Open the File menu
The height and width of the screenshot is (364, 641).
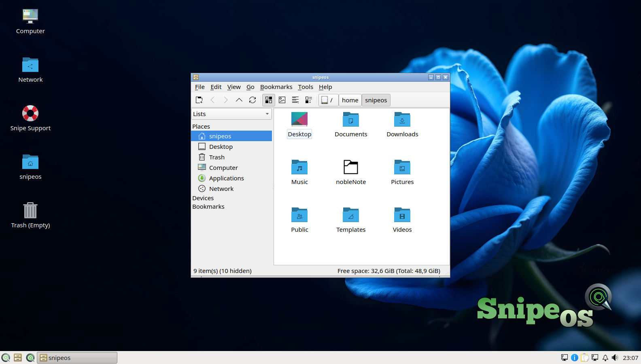click(200, 87)
